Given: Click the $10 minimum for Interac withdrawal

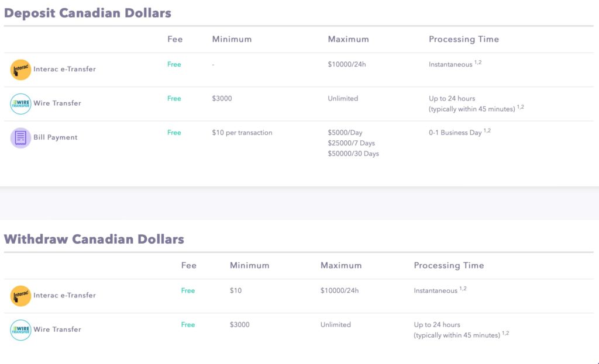Looking at the screenshot, I should pyautogui.click(x=236, y=291).
